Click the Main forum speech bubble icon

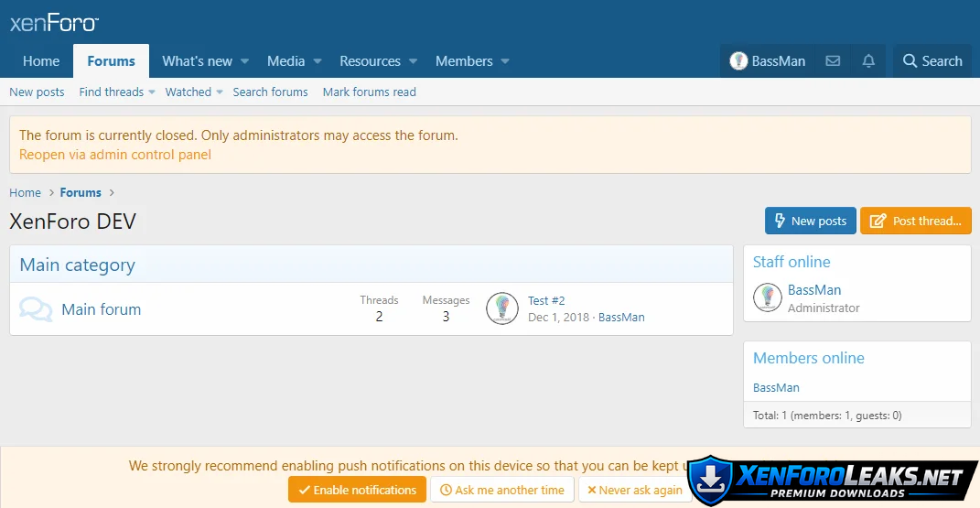[36, 309]
